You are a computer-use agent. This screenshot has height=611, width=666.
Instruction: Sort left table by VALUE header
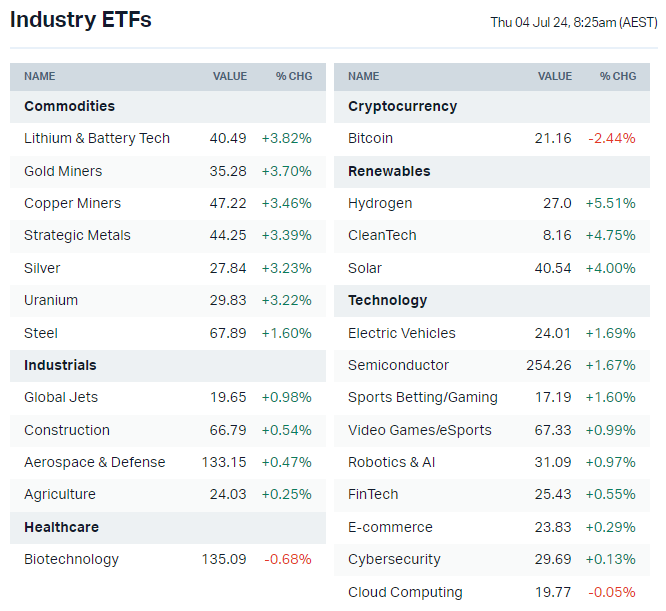(229, 76)
